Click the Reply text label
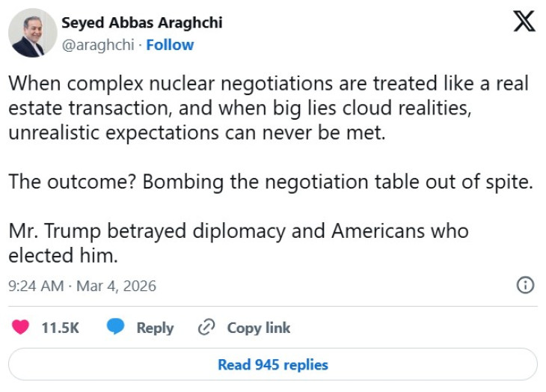 click(155, 328)
